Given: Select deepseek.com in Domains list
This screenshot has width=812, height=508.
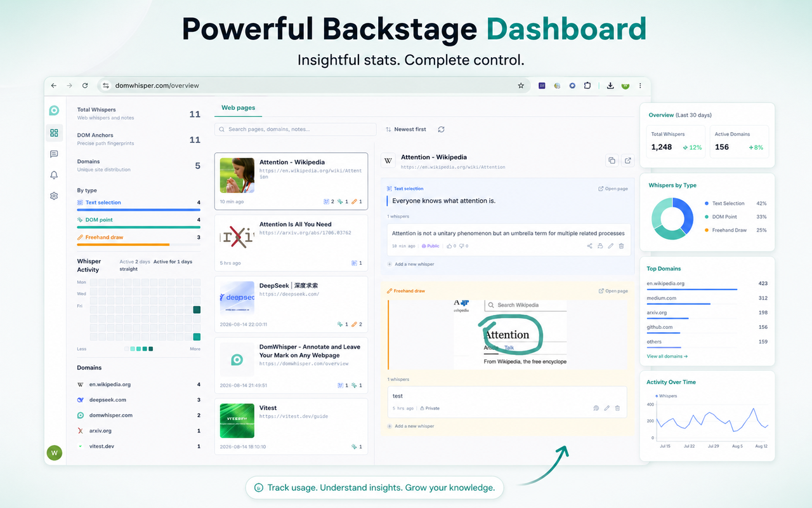Looking at the screenshot, I should tap(138, 400).
